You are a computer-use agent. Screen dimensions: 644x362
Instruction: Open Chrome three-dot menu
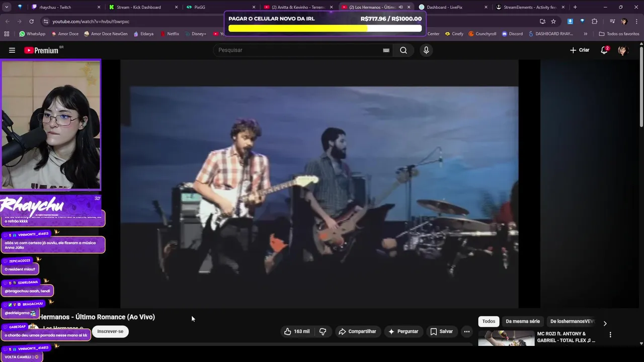tap(636, 22)
